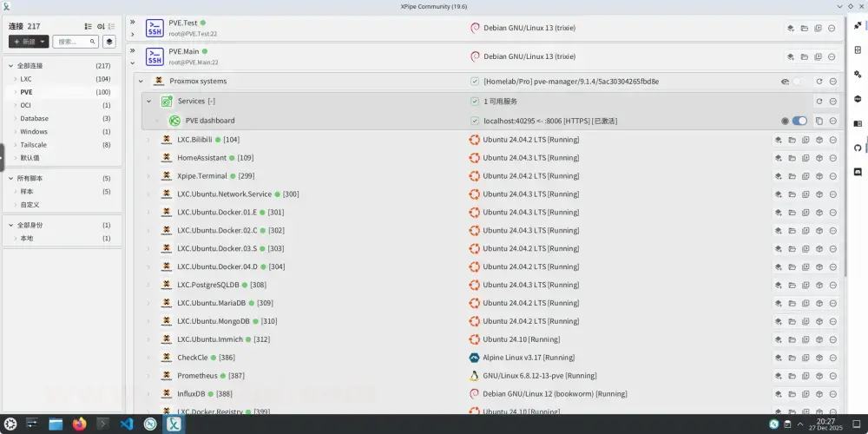868x434 pixels.
Task: Open container actions icon for HomeAssistant
Action: [x=819, y=158]
